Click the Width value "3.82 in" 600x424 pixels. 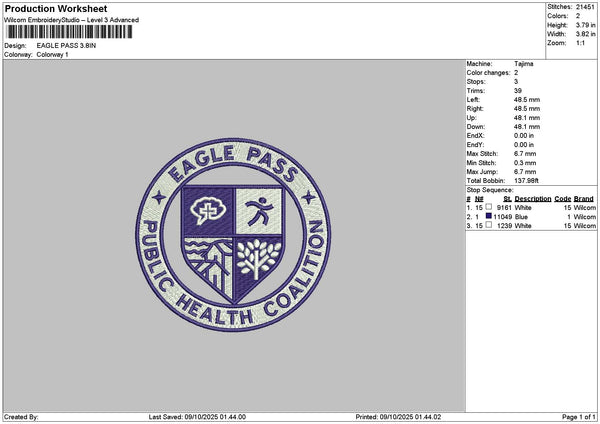pyautogui.click(x=585, y=34)
